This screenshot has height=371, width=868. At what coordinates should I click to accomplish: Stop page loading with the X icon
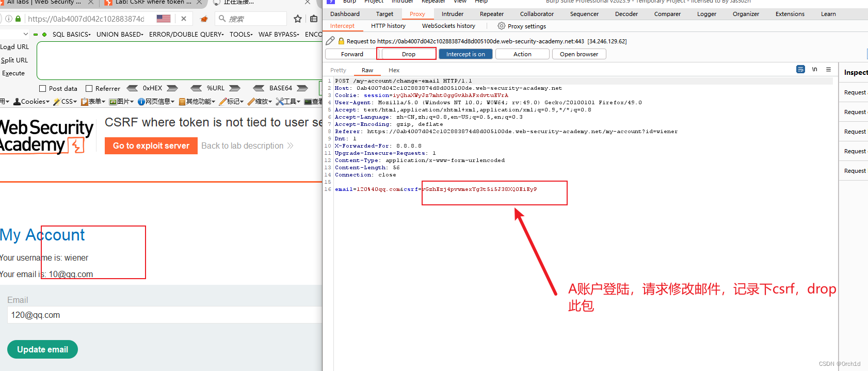(184, 19)
